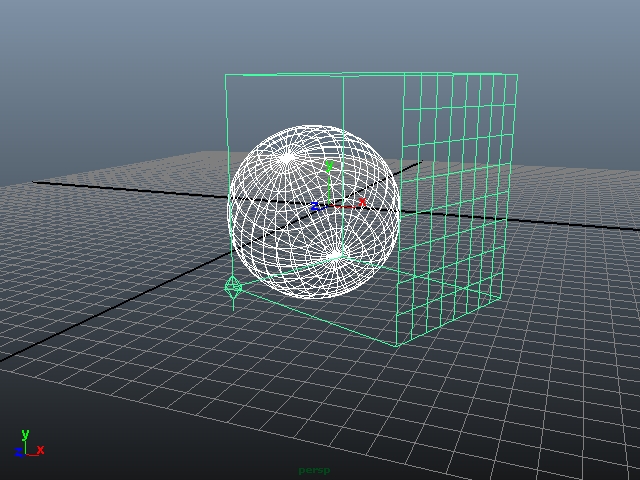Viewport: 640px width, 480px height.
Task: Click the gridded right face of the cube
Action: (x=460, y=200)
